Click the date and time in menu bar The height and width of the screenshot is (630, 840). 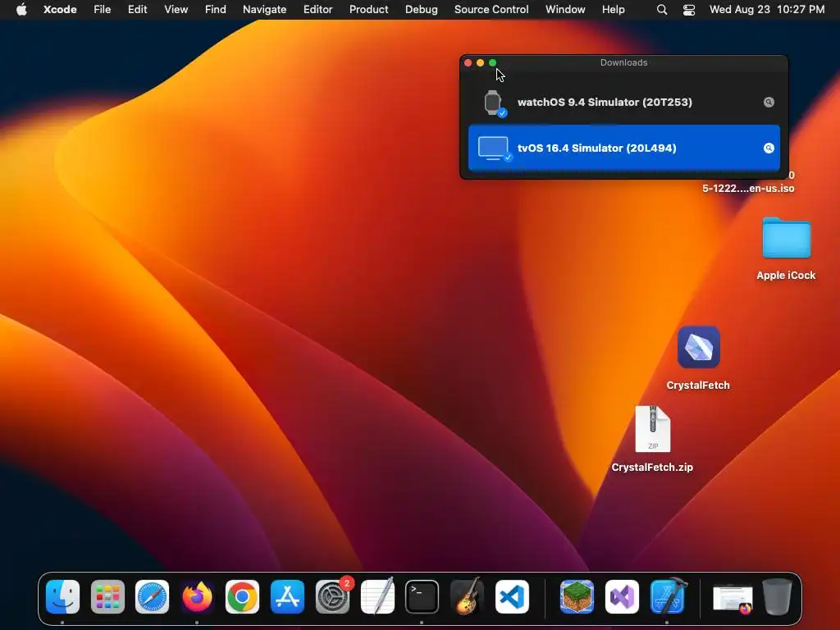click(x=767, y=10)
